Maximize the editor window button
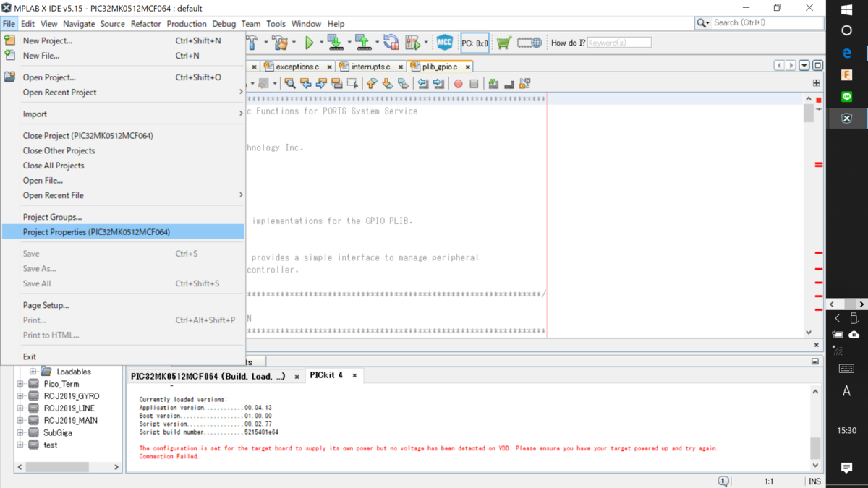Viewport: 868px width, 488px height. (818, 66)
